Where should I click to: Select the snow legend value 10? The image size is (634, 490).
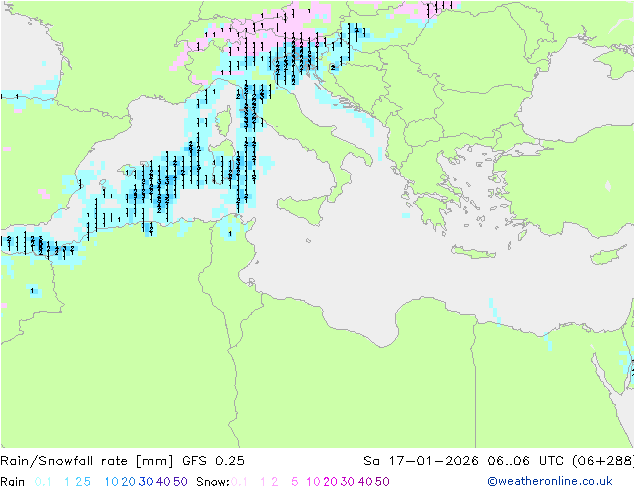tap(313, 482)
